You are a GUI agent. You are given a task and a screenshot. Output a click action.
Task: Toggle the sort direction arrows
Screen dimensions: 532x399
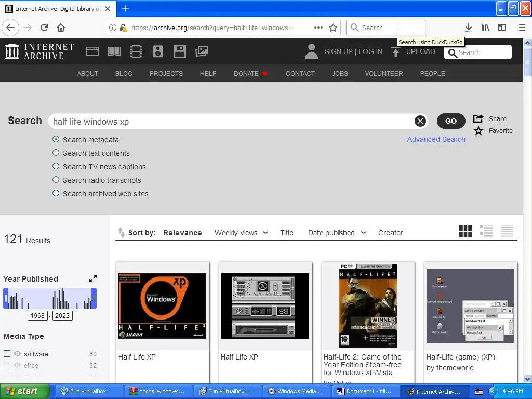pos(121,232)
